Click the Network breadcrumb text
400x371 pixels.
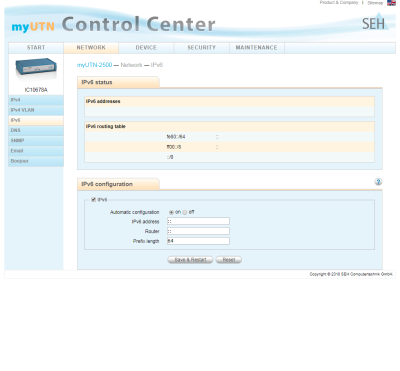click(131, 65)
